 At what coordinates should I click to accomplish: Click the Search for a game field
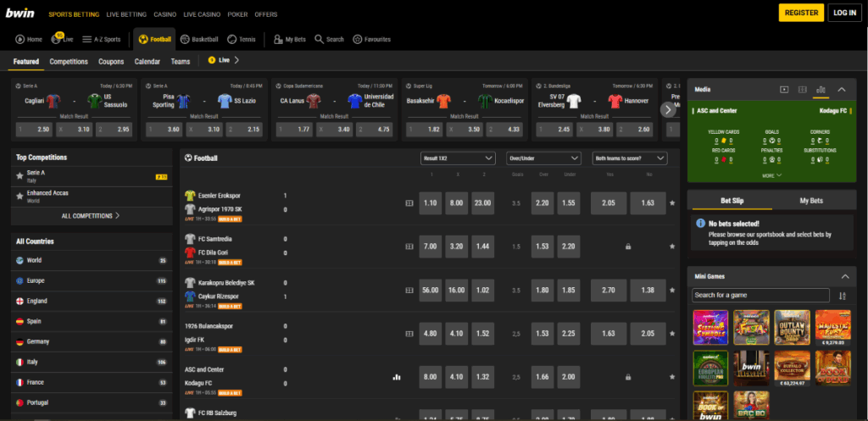click(x=760, y=296)
